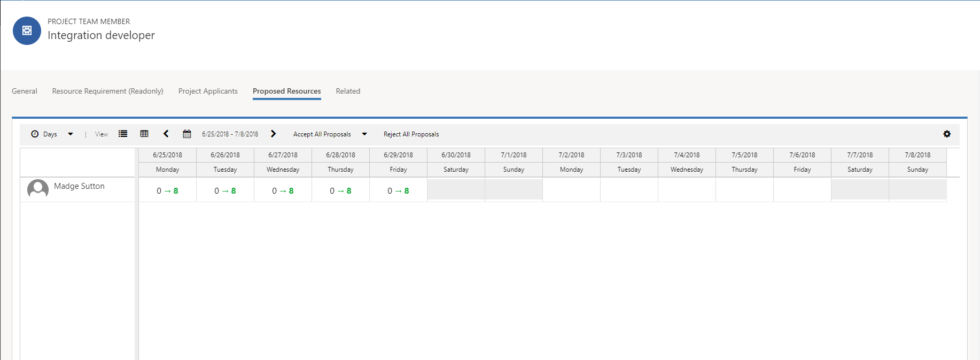Click 0→8 cell for Tuesday 6/26/2018

225,190
